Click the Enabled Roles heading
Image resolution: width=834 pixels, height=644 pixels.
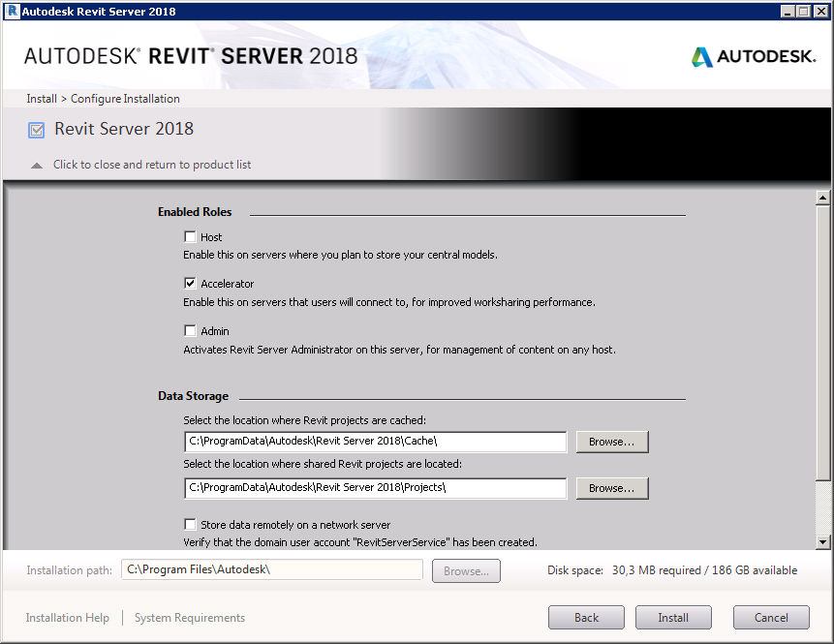point(195,212)
